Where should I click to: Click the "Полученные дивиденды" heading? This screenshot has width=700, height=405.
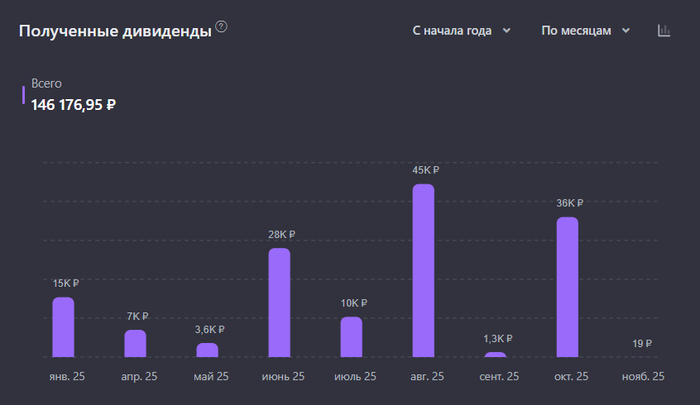tap(114, 31)
